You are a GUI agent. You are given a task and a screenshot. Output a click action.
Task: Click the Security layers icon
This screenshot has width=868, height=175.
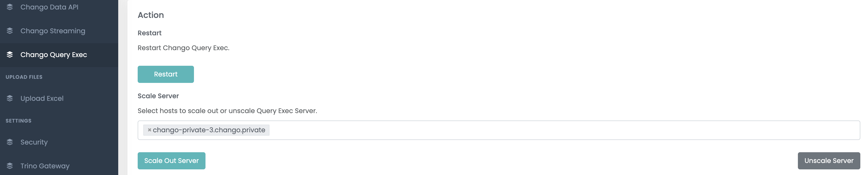pos(10,142)
